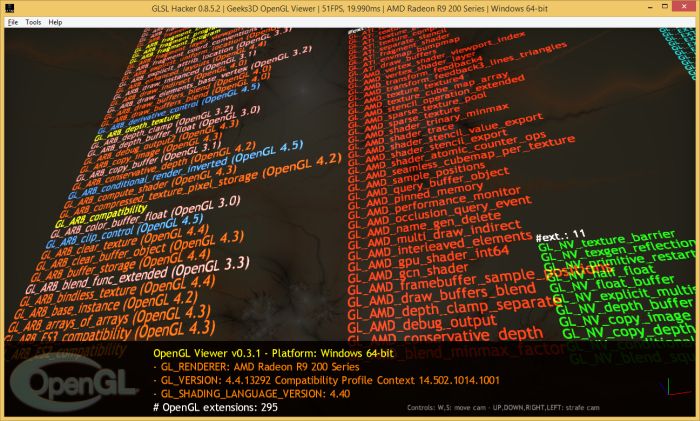Click GL_AMD_interleaved_elements entry

(x=440, y=245)
